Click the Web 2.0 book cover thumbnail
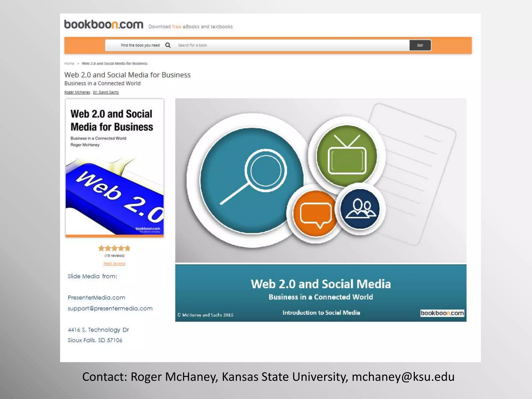532x399 pixels. point(115,168)
